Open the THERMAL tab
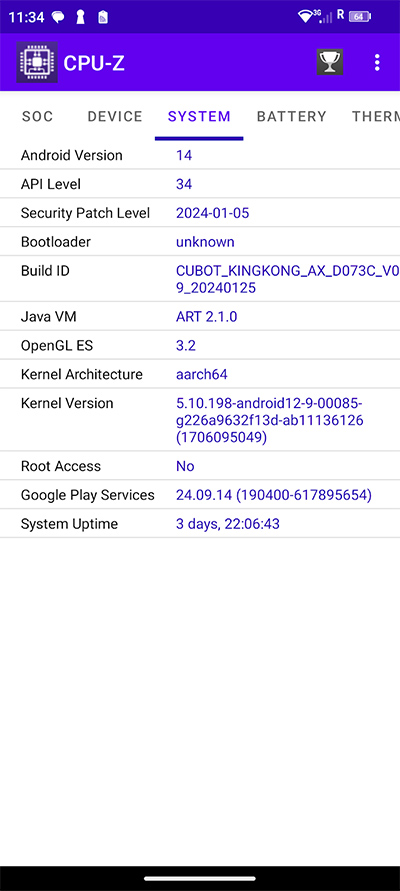Image resolution: width=400 pixels, height=891 pixels. coord(376,116)
